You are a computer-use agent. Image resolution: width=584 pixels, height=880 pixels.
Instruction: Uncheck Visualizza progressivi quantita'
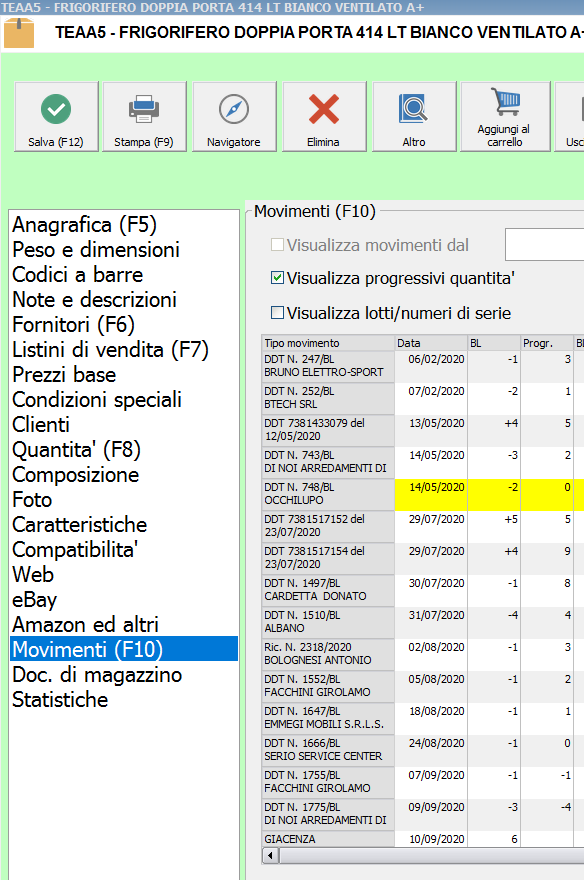pyautogui.click(x=277, y=278)
